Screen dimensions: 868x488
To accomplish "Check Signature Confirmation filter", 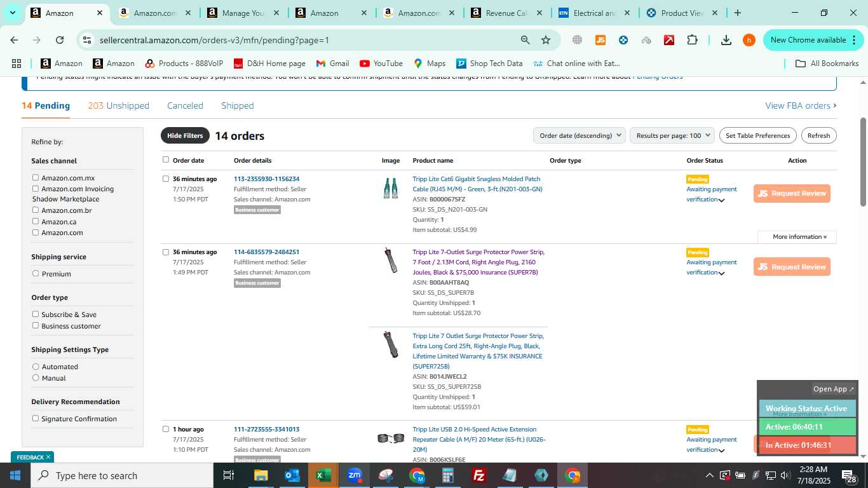I will [36, 419].
